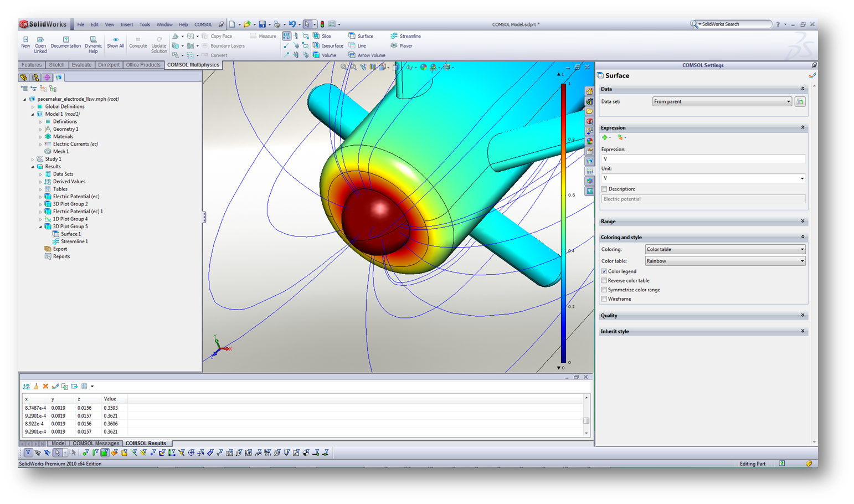
Task: Click the Rebuild traffic light icon
Action: tap(322, 24)
